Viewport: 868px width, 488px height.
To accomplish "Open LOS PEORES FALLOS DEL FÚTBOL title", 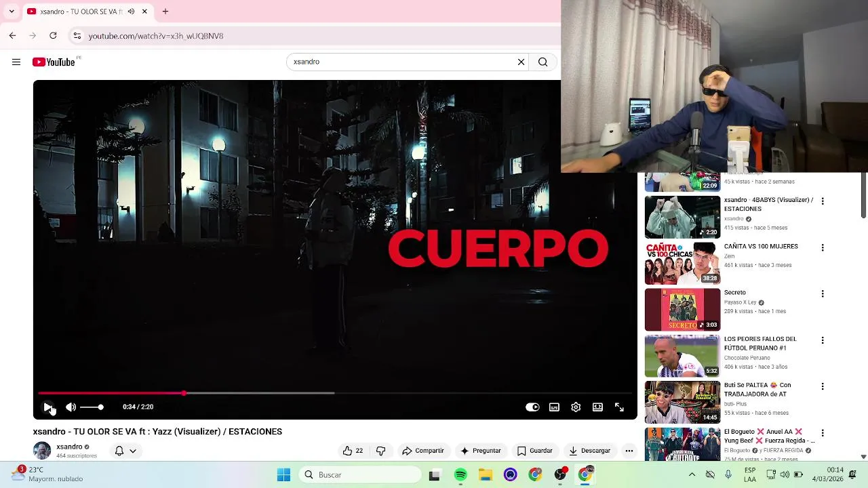I will [760, 343].
